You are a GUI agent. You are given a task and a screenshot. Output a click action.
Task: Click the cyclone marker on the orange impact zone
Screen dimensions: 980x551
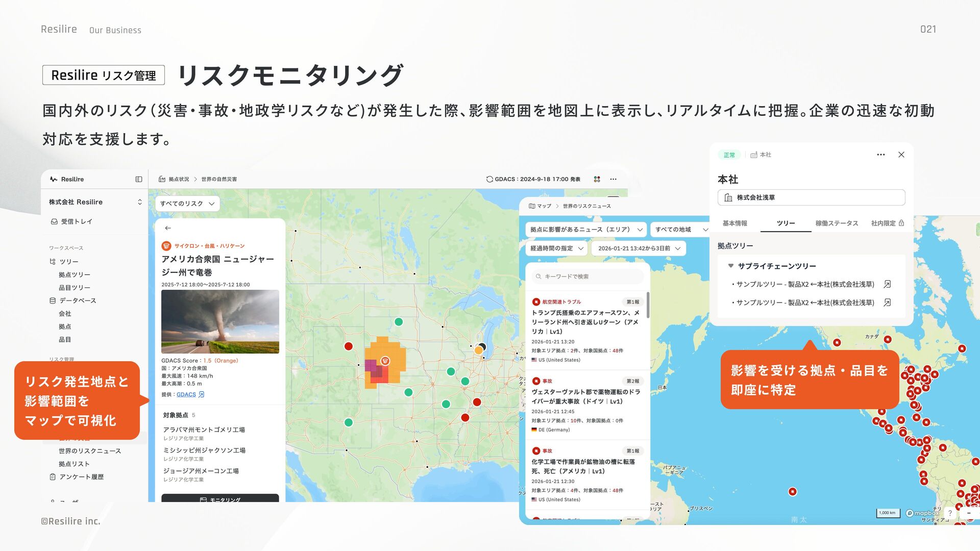pos(385,361)
